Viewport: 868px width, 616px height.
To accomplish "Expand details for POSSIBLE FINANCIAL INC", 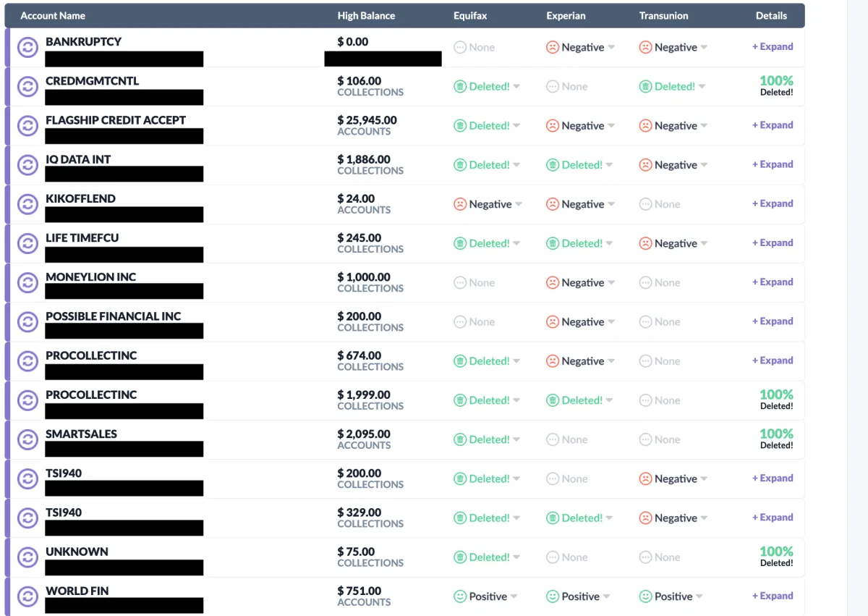I will (773, 321).
